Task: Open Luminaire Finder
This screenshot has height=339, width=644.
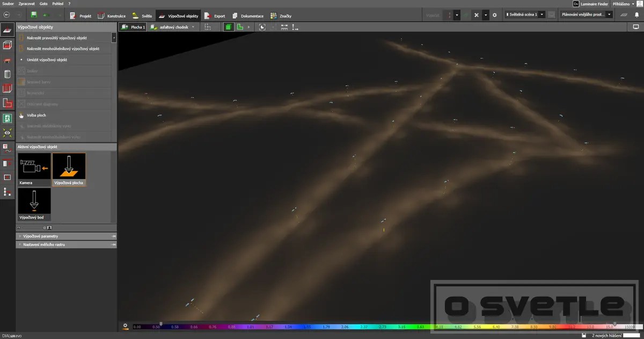Action: pos(590,4)
